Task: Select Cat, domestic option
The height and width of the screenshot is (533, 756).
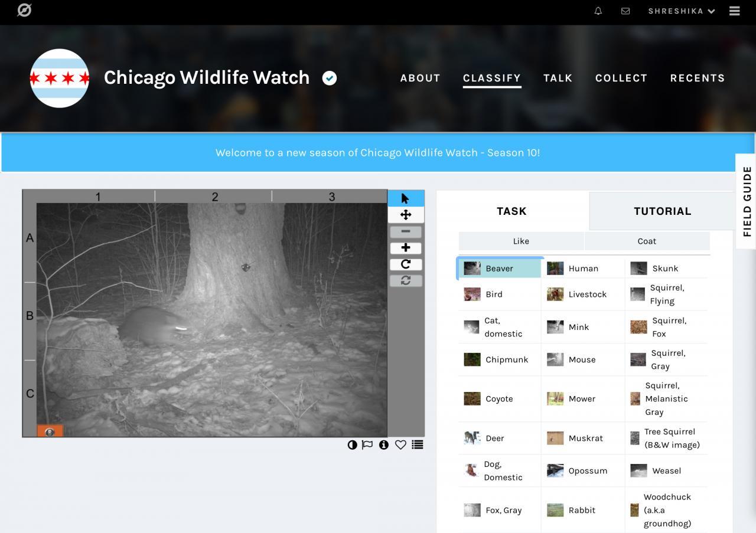Action: tap(500, 327)
